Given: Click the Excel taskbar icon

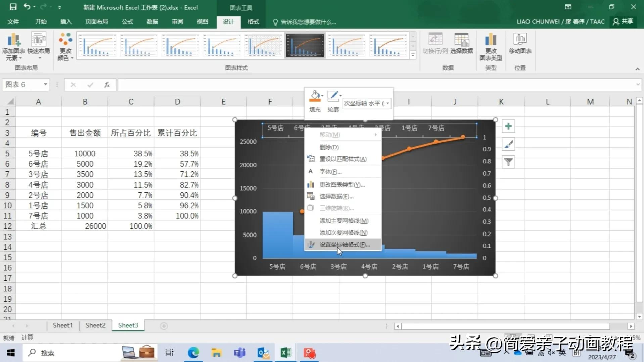Looking at the screenshot, I should [286, 353].
